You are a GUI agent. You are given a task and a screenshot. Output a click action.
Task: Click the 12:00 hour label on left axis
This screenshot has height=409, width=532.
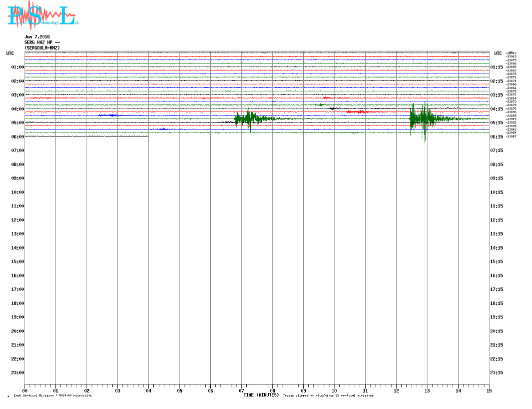pyautogui.click(x=17, y=220)
